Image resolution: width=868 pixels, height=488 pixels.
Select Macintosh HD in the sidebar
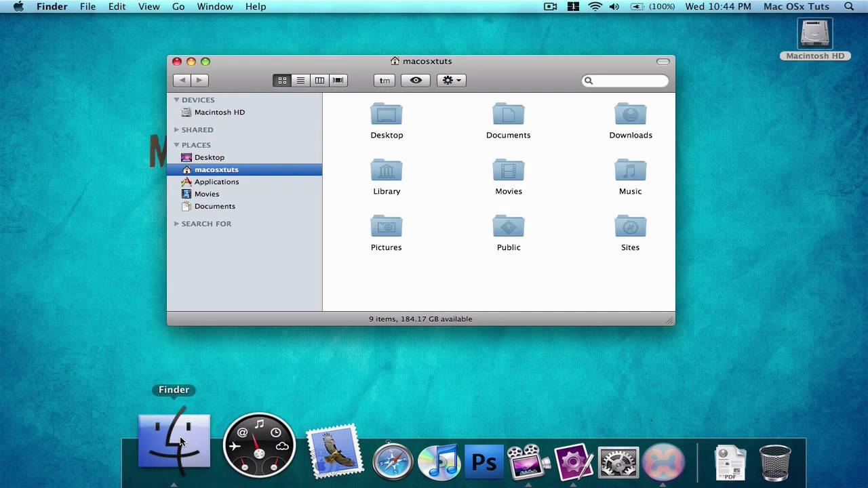pos(244,113)
